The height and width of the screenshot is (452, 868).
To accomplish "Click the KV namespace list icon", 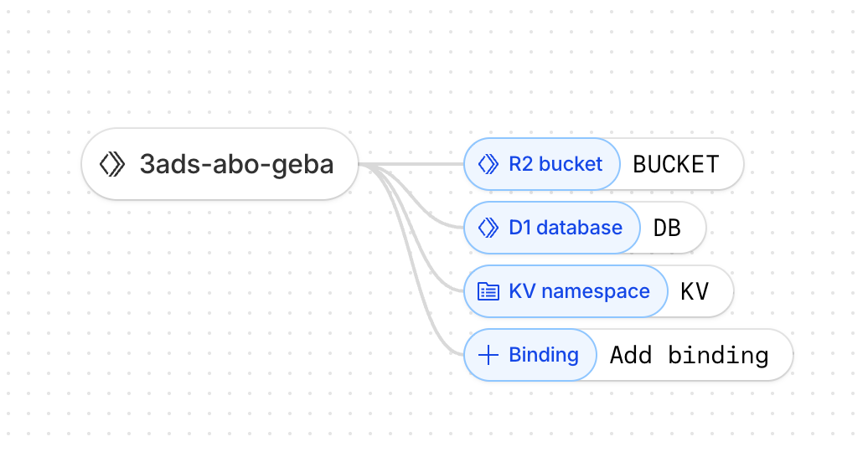I will 488,291.
